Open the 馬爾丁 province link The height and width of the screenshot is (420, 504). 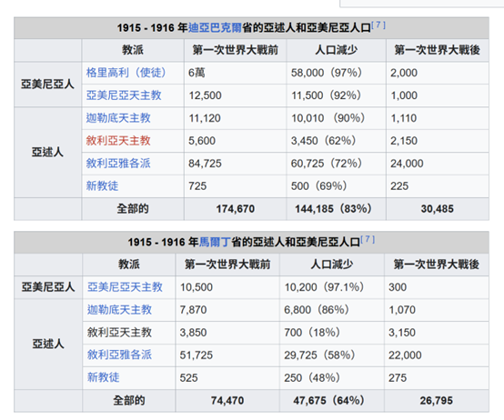click(215, 242)
